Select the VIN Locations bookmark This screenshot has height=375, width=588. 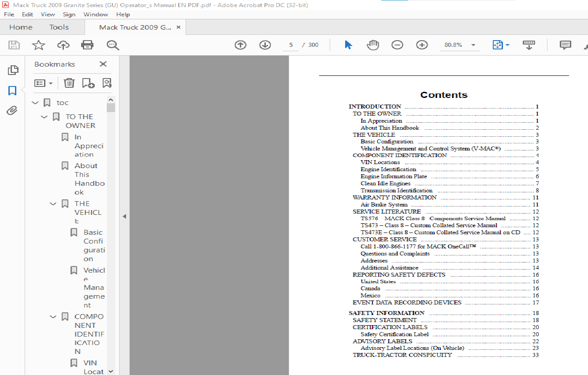(x=93, y=367)
